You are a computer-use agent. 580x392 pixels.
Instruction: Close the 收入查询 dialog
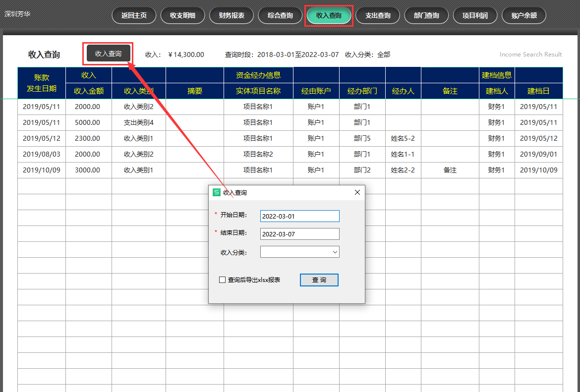tap(357, 192)
